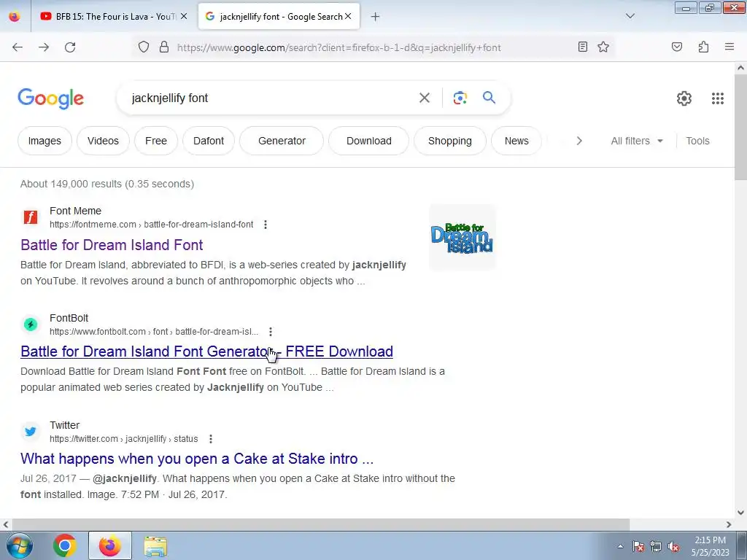Click the horizontal scrollbar right arrow
The image size is (747, 560).
tap(729, 524)
